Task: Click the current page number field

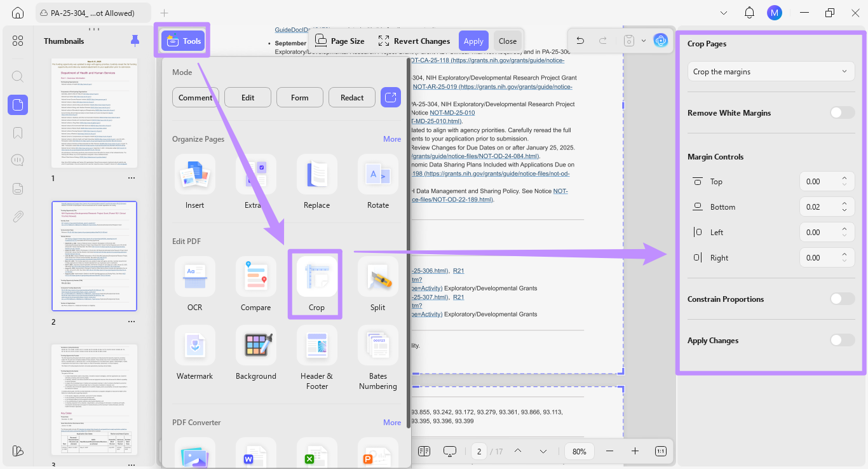Action: click(478, 451)
